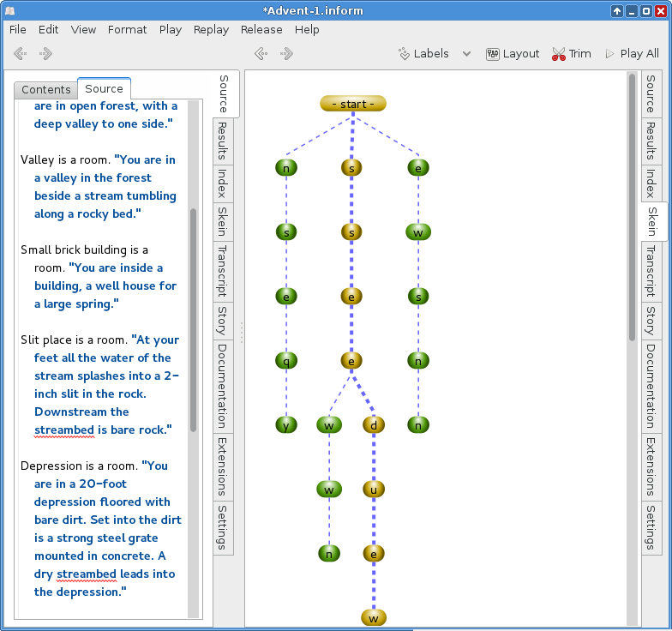Image resolution: width=672 pixels, height=631 pixels.
Task: Open the Release menu
Action: click(261, 29)
